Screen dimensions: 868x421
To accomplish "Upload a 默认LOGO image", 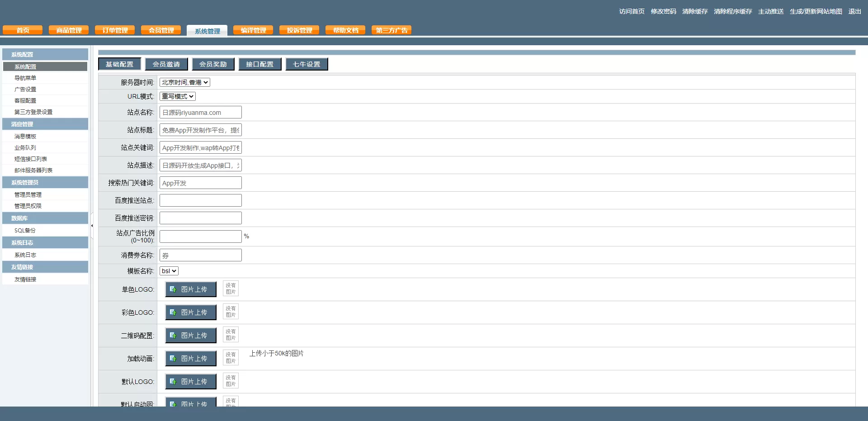I will pyautogui.click(x=191, y=382).
